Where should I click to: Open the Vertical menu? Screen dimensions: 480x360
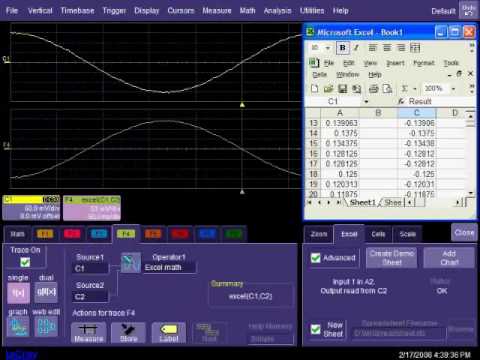[x=40, y=11]
